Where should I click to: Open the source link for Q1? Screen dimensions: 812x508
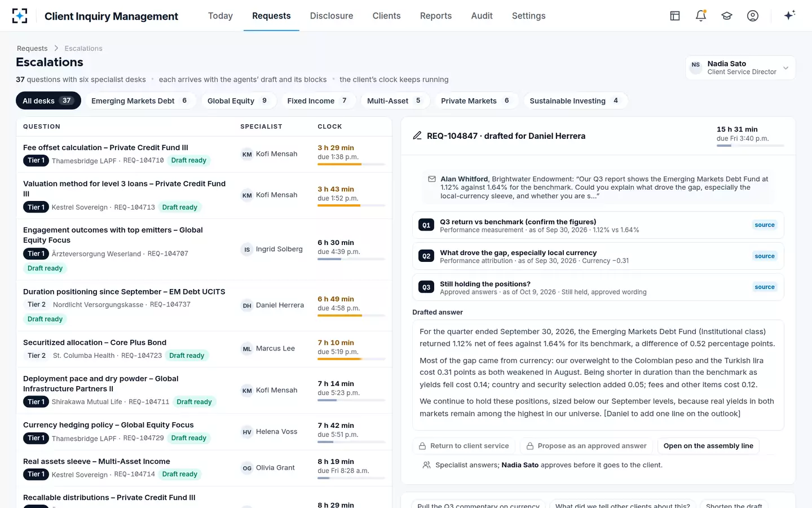tap(765, 225)
